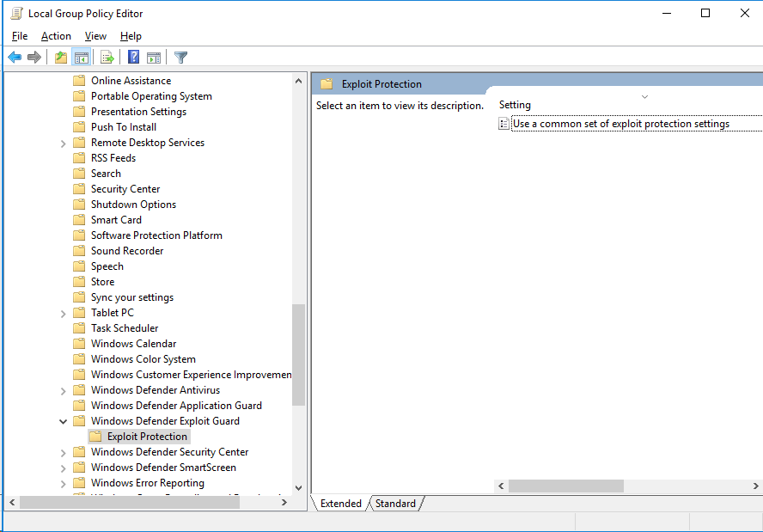Expand the Remote Desktop Services node
This screenshot has height=532, width=763.
(64, 144)
